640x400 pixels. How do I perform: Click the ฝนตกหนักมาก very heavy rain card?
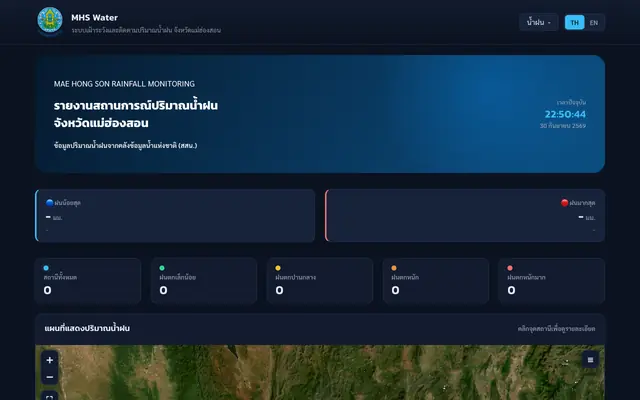tap(551, 281)
